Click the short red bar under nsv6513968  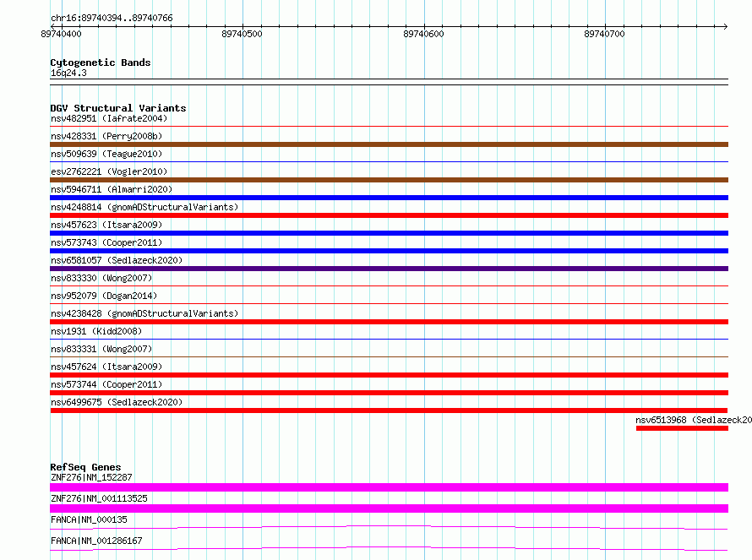[x=682, y=428]
